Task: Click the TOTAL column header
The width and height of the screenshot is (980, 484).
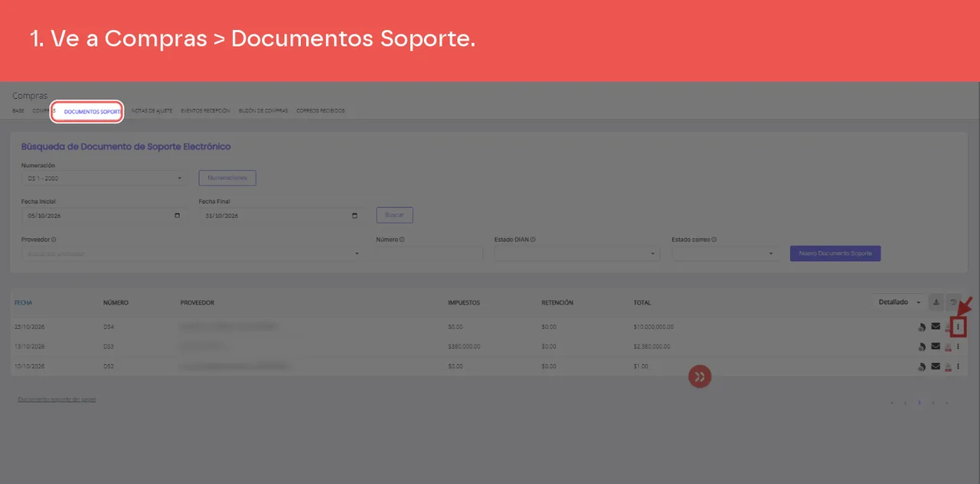Action: (x=642, y=302)
